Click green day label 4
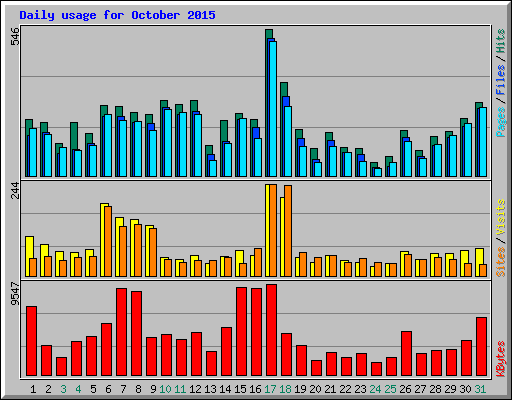 click(78, 389)
